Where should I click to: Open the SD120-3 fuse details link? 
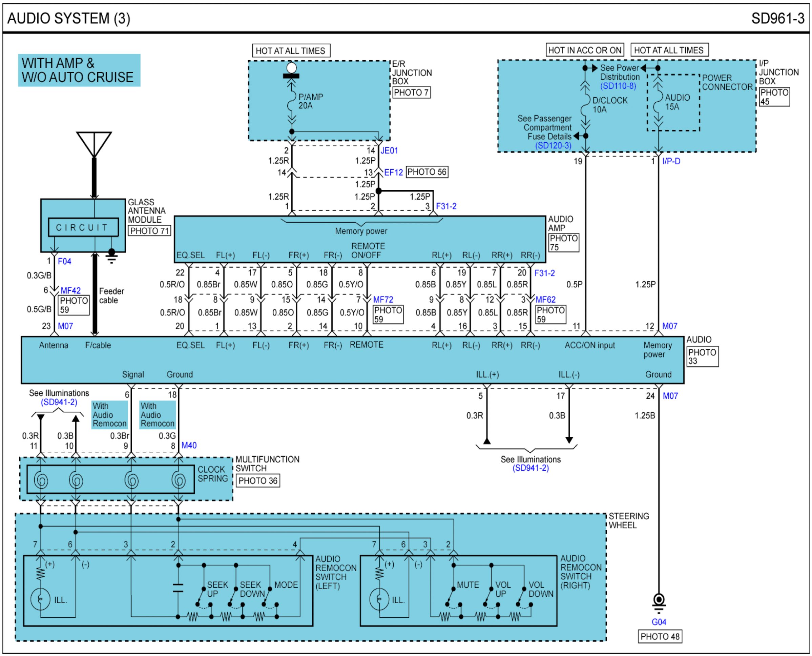[x=553, y=145]
